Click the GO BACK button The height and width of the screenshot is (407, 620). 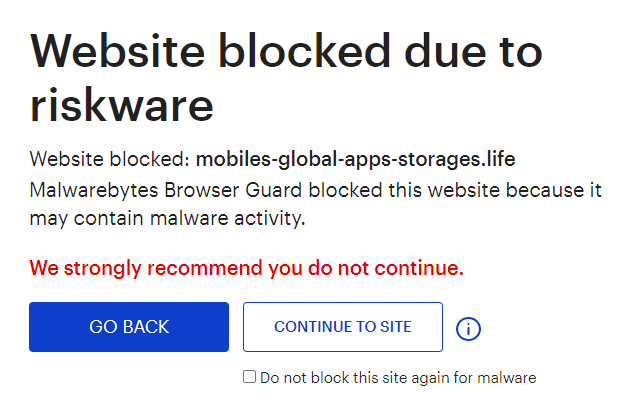(x=129, y=327)
